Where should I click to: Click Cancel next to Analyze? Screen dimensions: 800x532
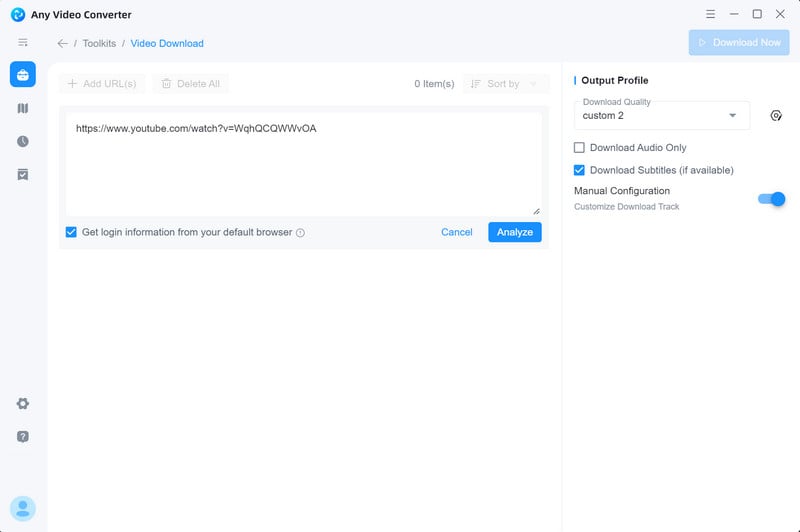coord(457,232)
